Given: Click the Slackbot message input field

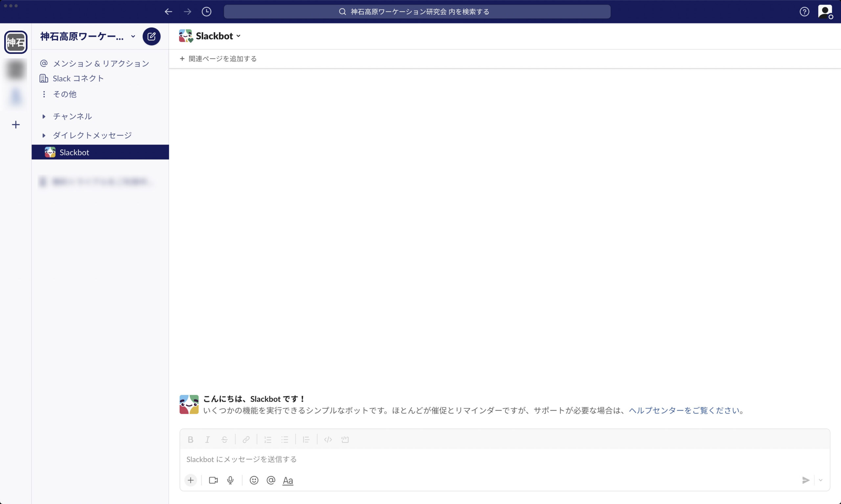Looking at the screenshot, I should click(x=505, y=459).
